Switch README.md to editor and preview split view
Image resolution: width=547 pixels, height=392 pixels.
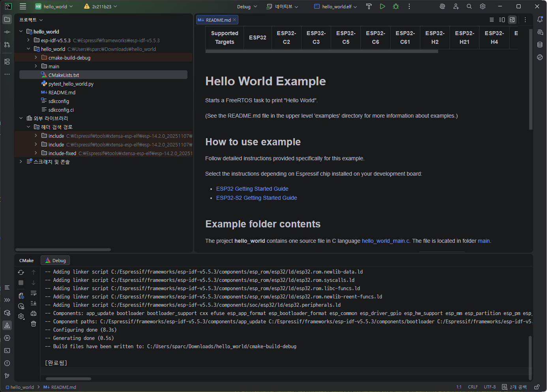[502, 20]
